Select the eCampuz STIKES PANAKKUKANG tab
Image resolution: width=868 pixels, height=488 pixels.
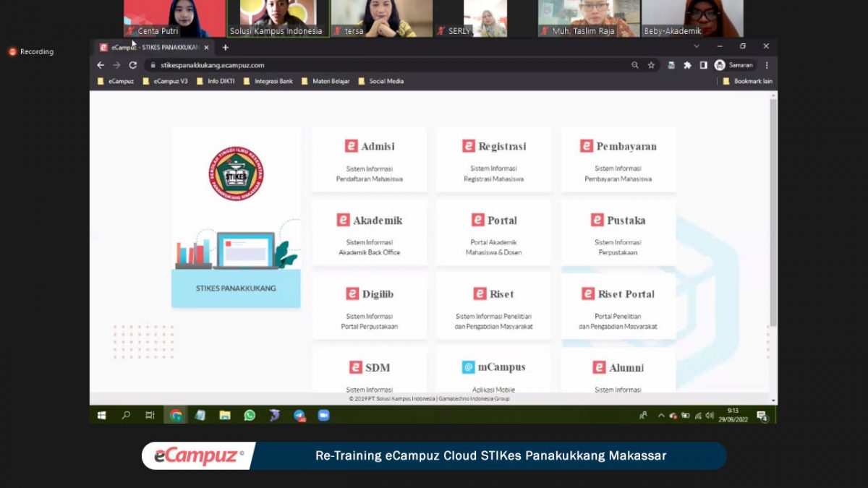pyautogui.click(x=154, y=47)
